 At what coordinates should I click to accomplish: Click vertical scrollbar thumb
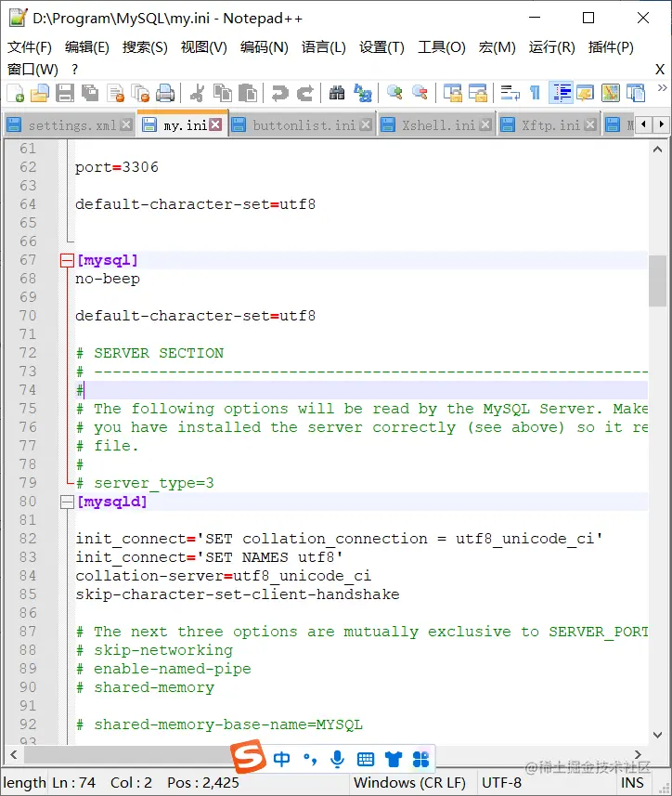pyautogui.click(x=658, y=281)
